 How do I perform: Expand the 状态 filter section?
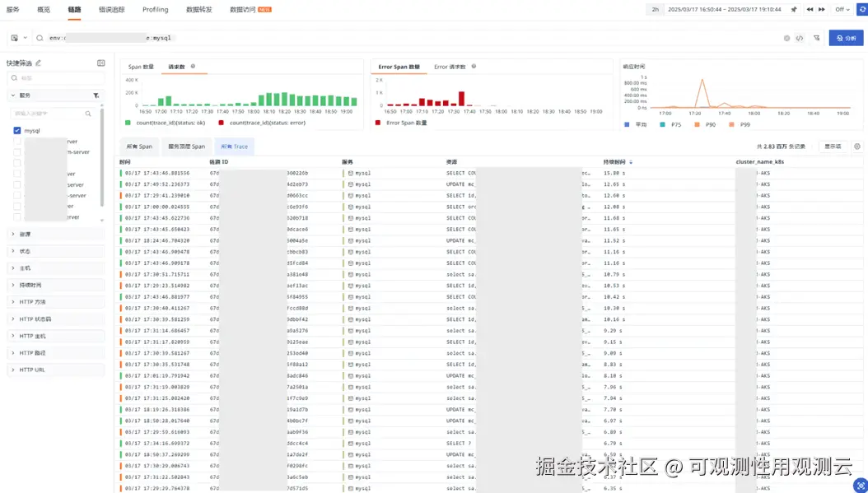pos(55,251)
